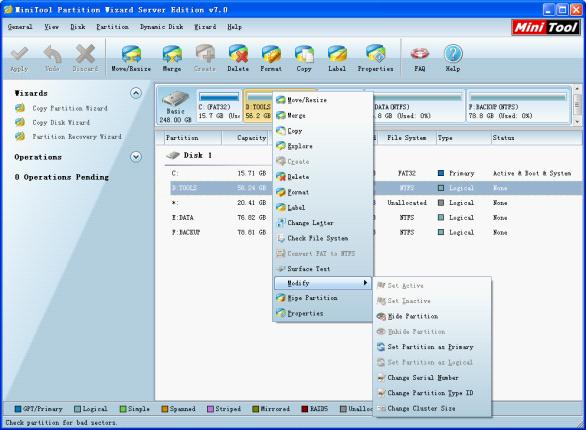Select F:BACKUP (NTFS) block in disk map
The image size is (586, 430).
point(518,106)
